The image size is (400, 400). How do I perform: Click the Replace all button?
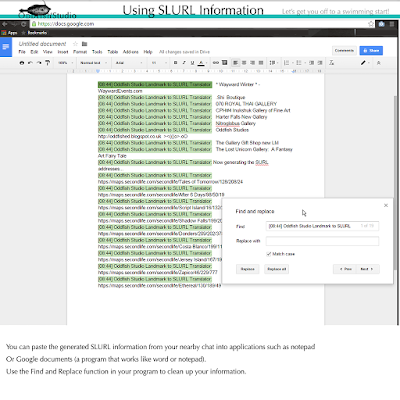pos(277,269)
